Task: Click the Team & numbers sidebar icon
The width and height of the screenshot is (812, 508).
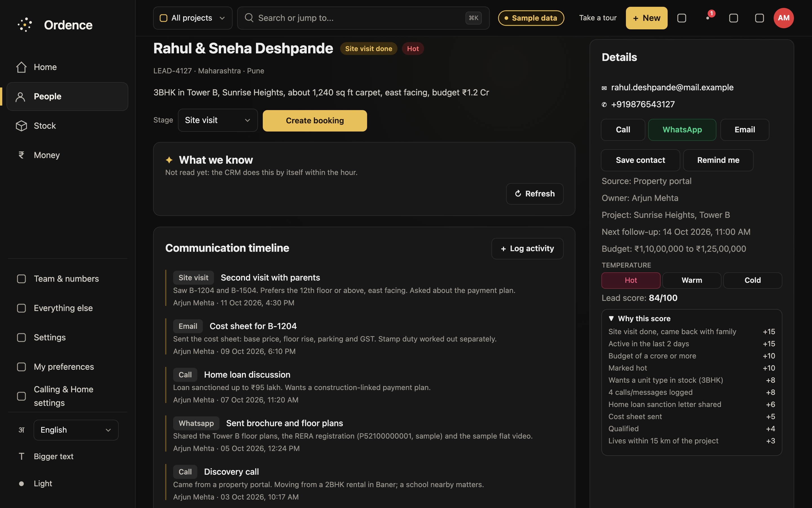Action: click(x=21, y=279)
